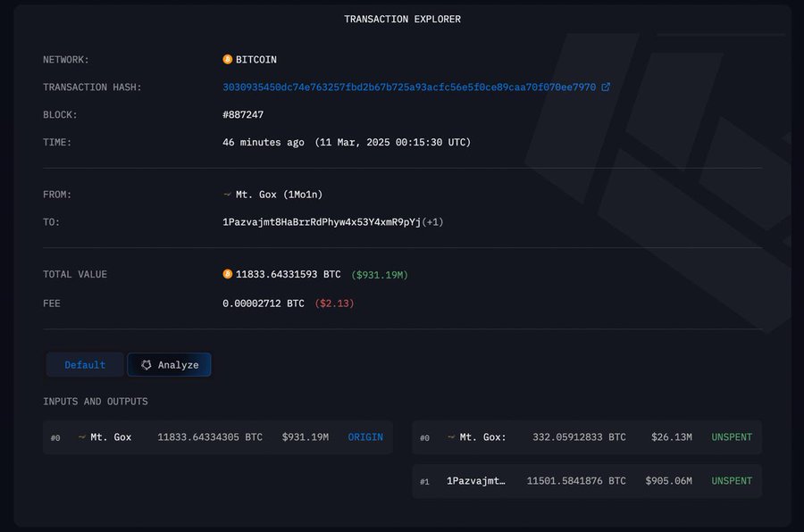Click the Mt. Gox arrow icon in input #0
Image resolution: width=804 pixels, height=532 pixels.
tap(82, 437)
